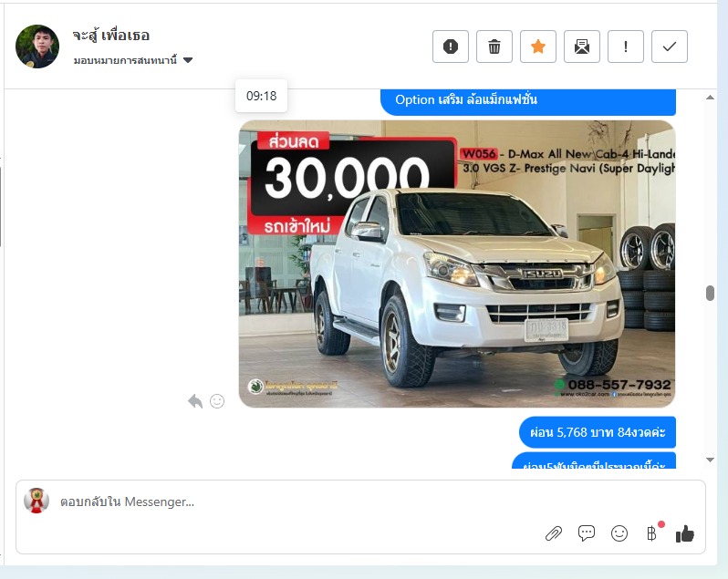Mark conversation done with checkmark button
This screenshot has width=728, height=579.
pos(669,47)
